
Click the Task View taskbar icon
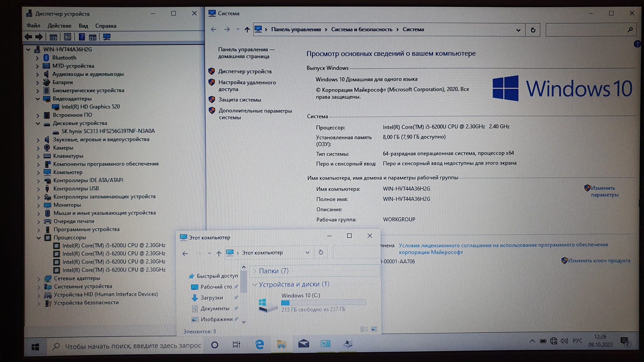(236, 345)
